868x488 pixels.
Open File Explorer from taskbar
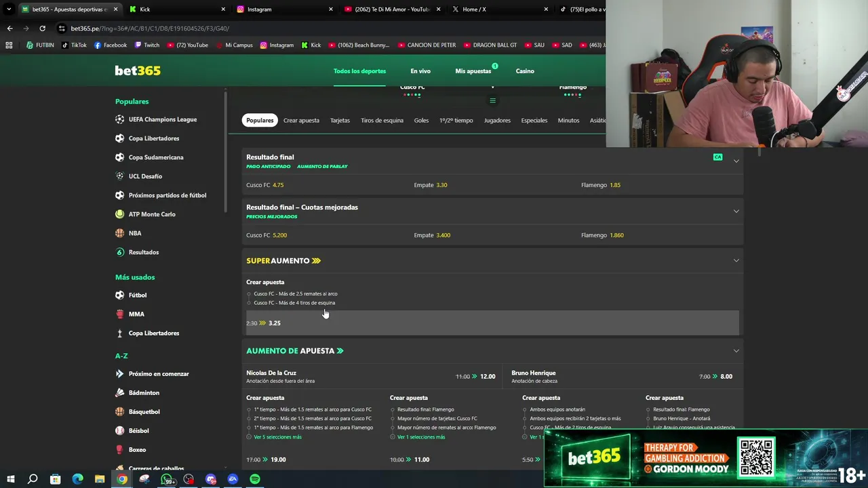(100, 479)
